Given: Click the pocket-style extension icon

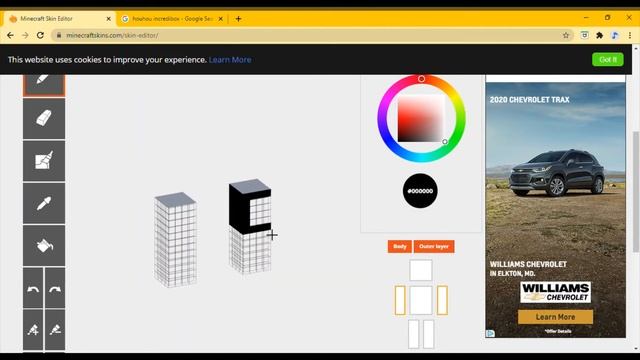Looking at the screenshot, I should pos(584,36).
